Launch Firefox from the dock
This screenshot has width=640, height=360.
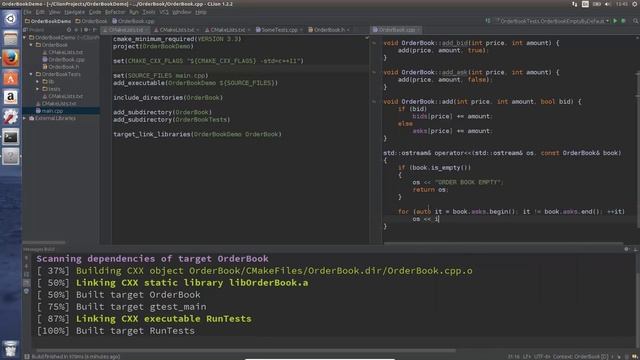(11, 58)
